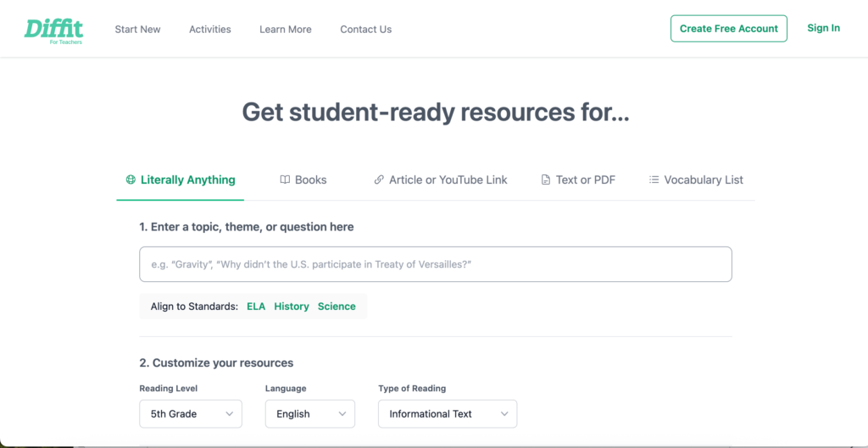The width and height of the screenshot is (868, 448).
Task: Open the Language English dropdown
Action: [x=310, y=414]
